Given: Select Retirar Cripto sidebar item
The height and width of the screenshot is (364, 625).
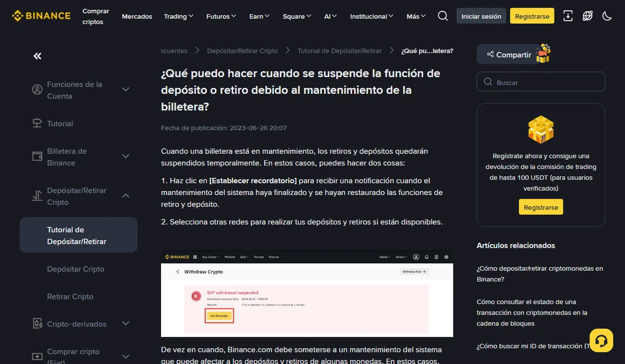Looking at the screenshot, I should (70, 296).
